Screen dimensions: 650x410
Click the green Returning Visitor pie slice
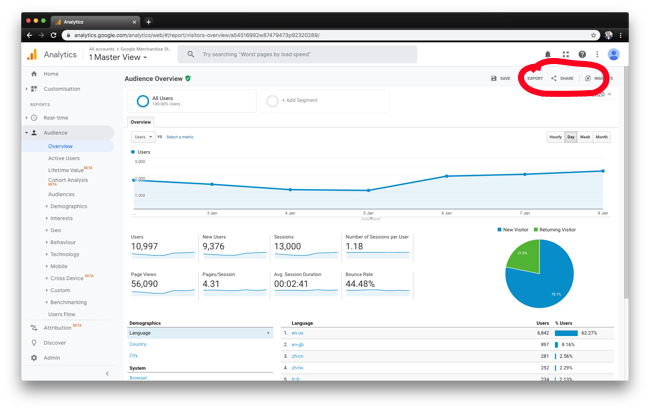click(524, 256)
